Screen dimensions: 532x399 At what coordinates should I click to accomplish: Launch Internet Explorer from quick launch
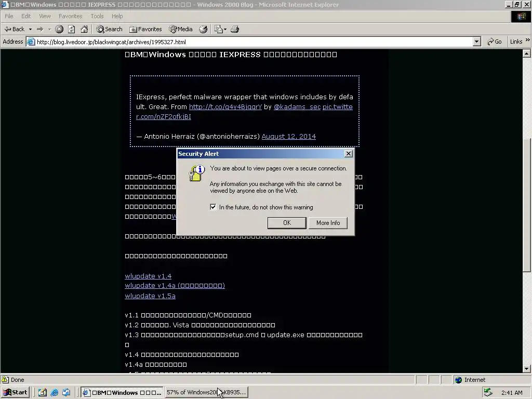point(54,392)
